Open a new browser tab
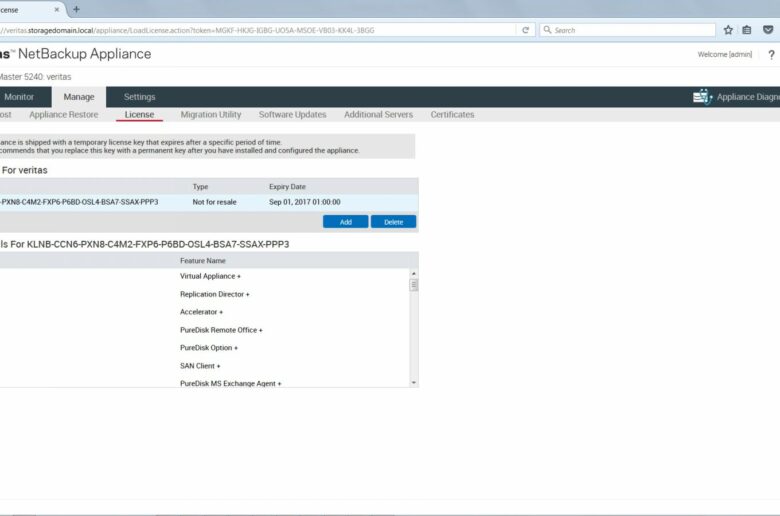Viewport: 780px width, 516px height. tap(76, 9)
